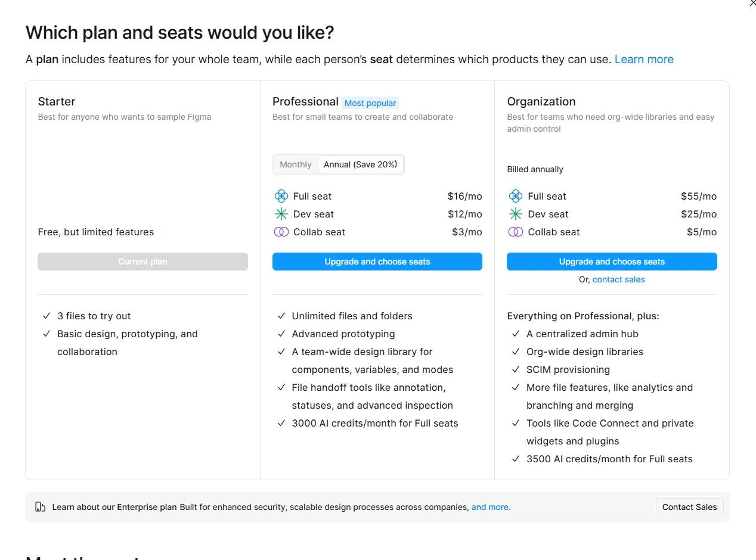Image resolution: width=756 pixels, height=560 pixels.
Task: Select Annual (Save 20%) billing
Action: (360, 164)
